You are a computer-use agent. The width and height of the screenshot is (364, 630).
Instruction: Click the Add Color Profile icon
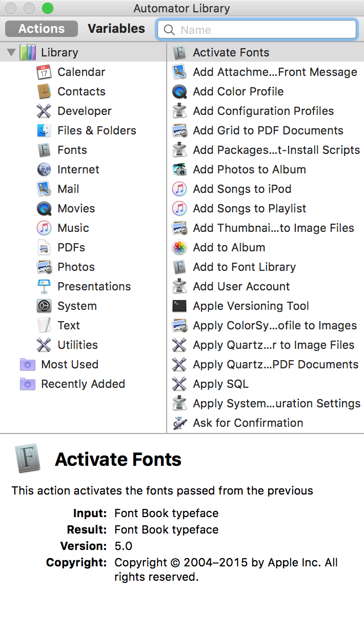click(x=179, y=91)
